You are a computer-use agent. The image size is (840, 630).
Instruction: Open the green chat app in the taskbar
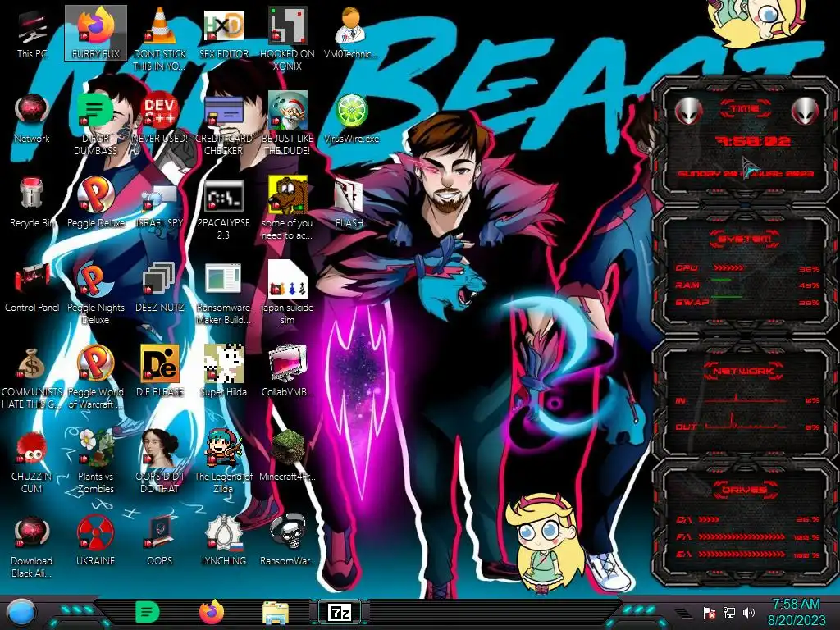point(148,612)
